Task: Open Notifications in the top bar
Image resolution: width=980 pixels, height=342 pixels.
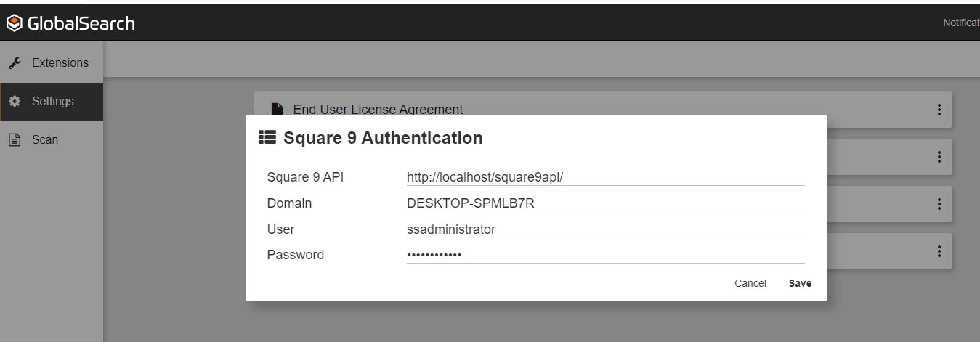Action: click(960, 23)
